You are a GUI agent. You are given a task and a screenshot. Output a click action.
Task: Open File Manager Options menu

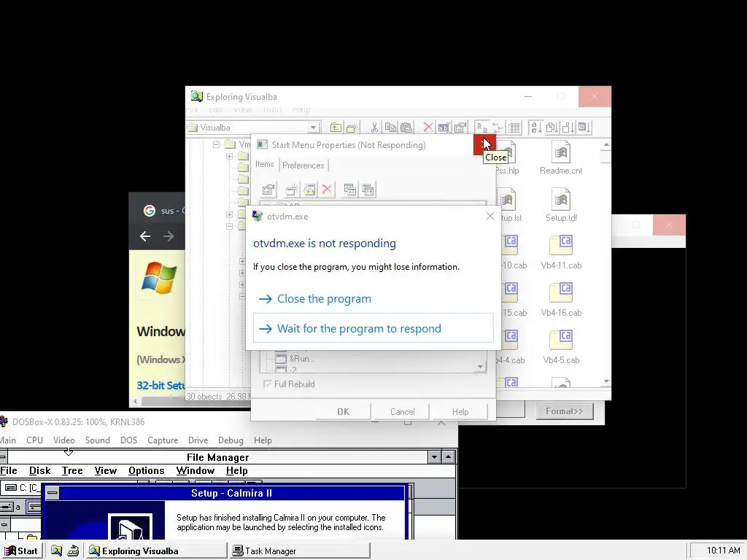(x=146, y=470)
